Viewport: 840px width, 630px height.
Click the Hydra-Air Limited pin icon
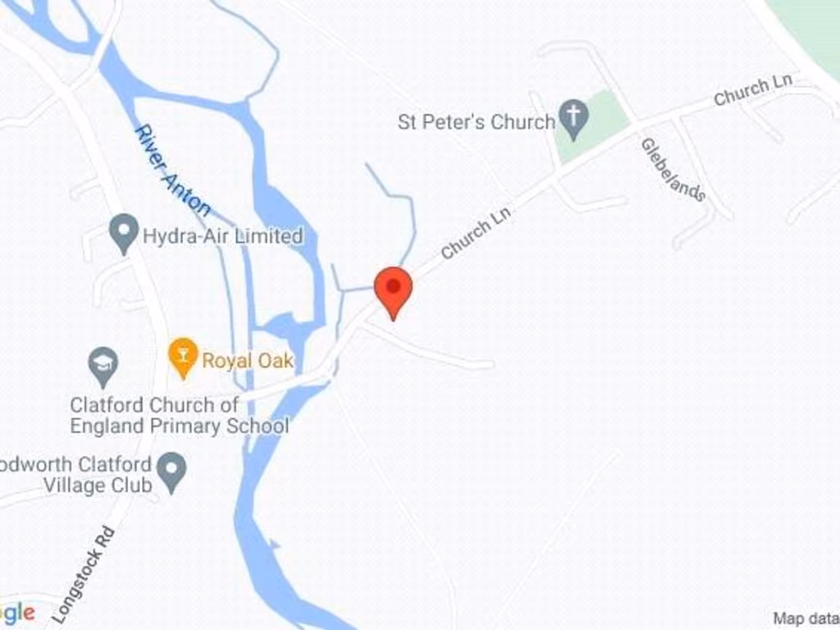pos(124,234)
